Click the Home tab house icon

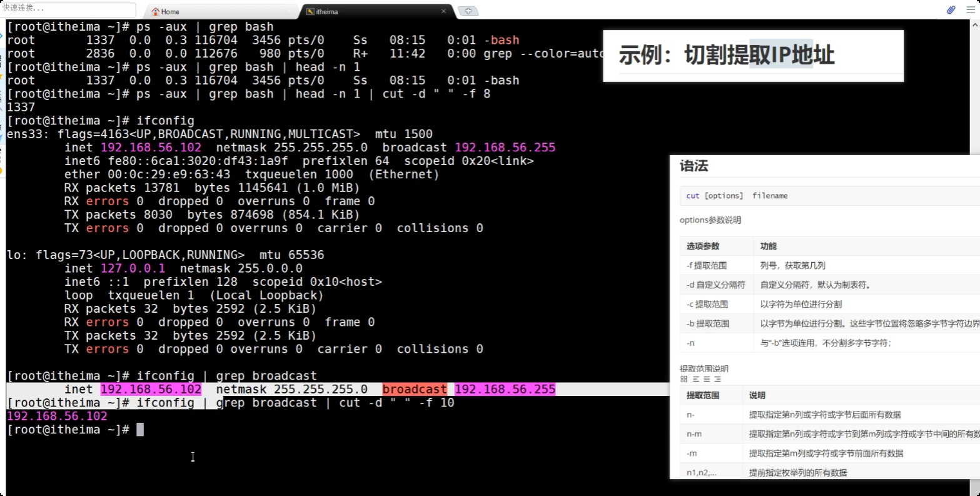[155, 11]
